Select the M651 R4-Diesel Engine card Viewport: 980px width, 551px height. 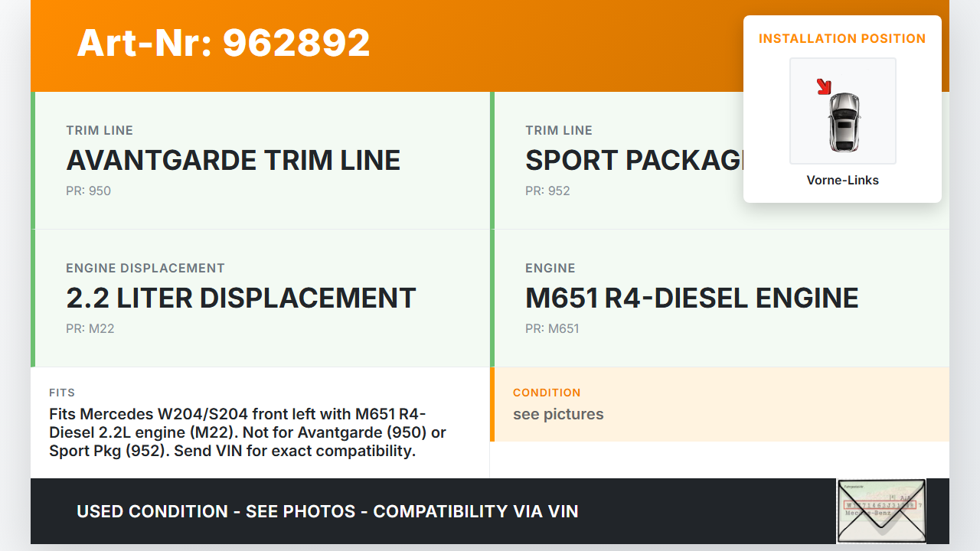tap(720, 298)
